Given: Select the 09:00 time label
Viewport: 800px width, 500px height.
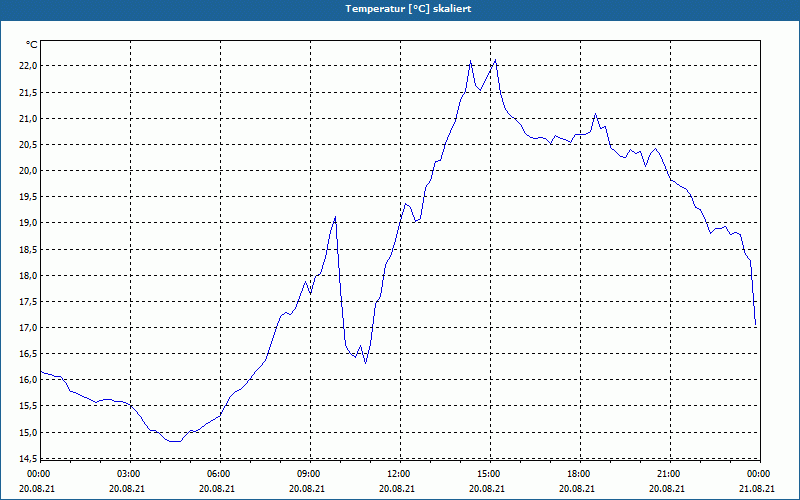Looking at the screenshot, I should click(308, 474).
